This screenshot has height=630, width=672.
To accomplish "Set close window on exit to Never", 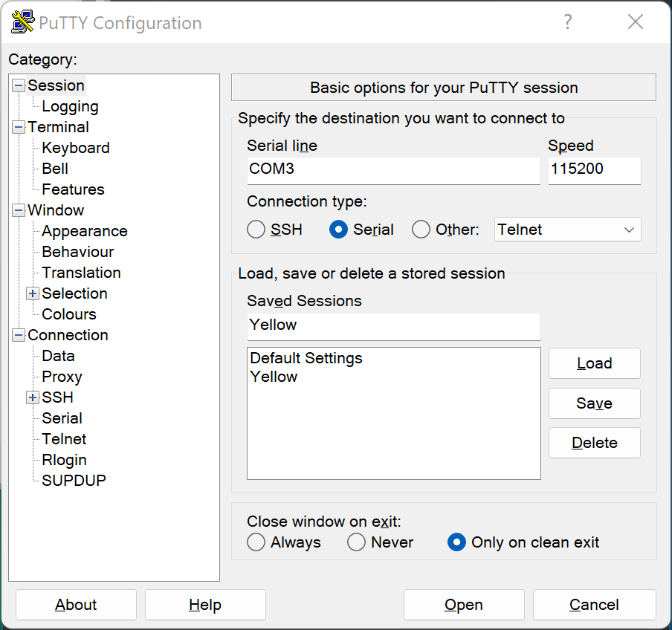I will click(356, 542).
